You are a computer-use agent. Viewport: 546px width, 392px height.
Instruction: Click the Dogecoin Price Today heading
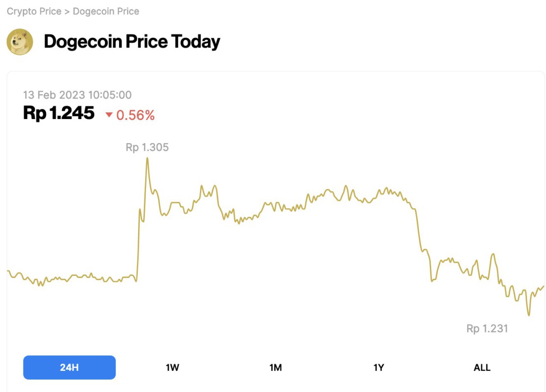[x=131, y=42]
